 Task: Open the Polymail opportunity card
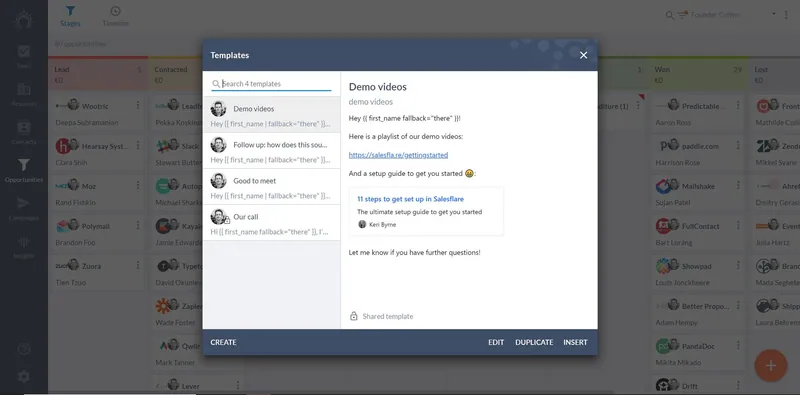tap(98, 233)
